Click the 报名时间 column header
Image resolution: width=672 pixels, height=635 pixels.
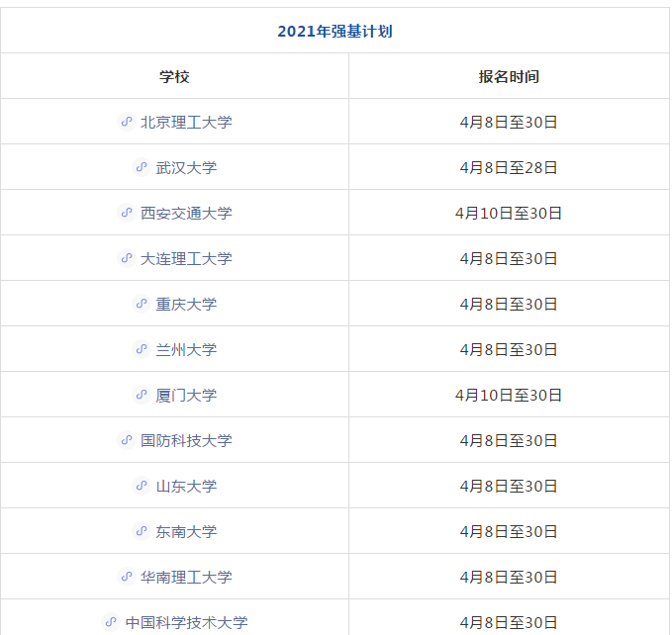click(x=509, y=76)
